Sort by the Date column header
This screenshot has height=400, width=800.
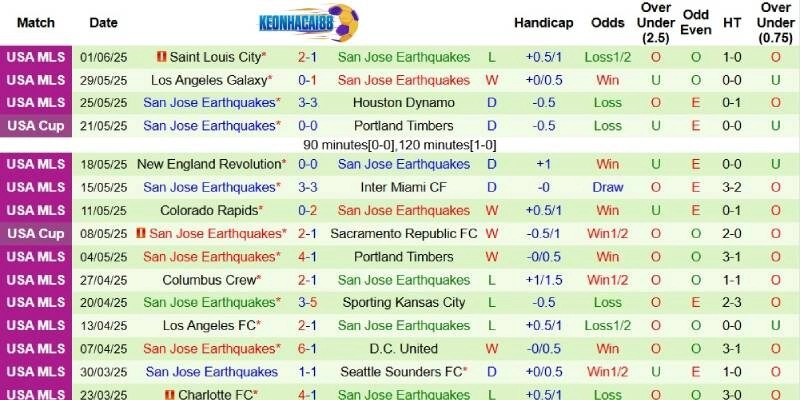point(103,22)
